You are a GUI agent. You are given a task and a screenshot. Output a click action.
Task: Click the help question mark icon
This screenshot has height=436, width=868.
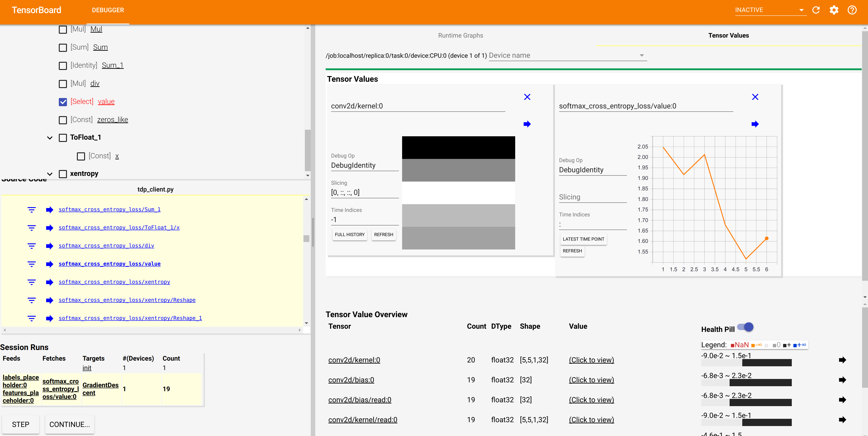tap(852, 10)
